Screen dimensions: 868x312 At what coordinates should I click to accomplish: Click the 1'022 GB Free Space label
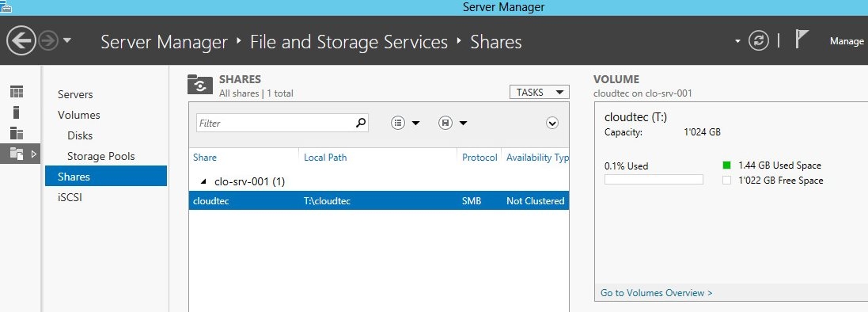pos(780,181)
